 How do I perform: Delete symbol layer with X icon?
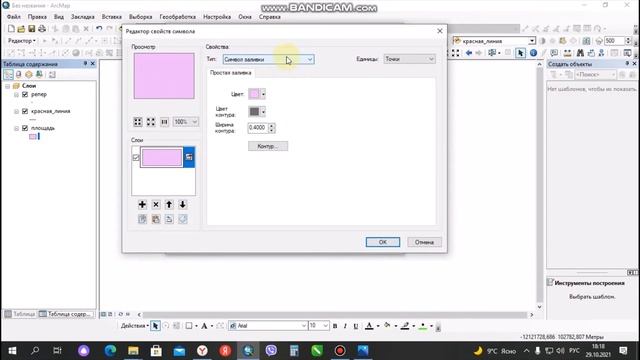156,204
